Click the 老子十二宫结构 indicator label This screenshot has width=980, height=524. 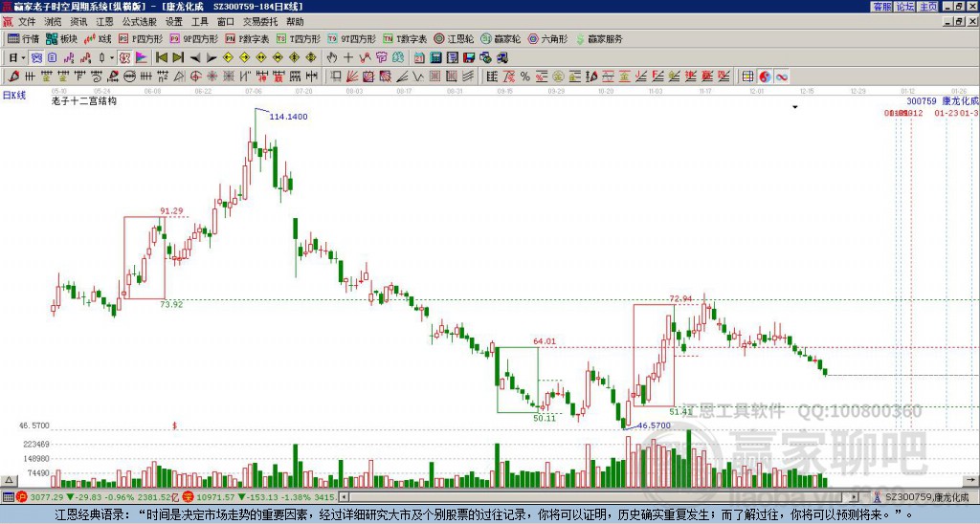click(x=84, y=100)
